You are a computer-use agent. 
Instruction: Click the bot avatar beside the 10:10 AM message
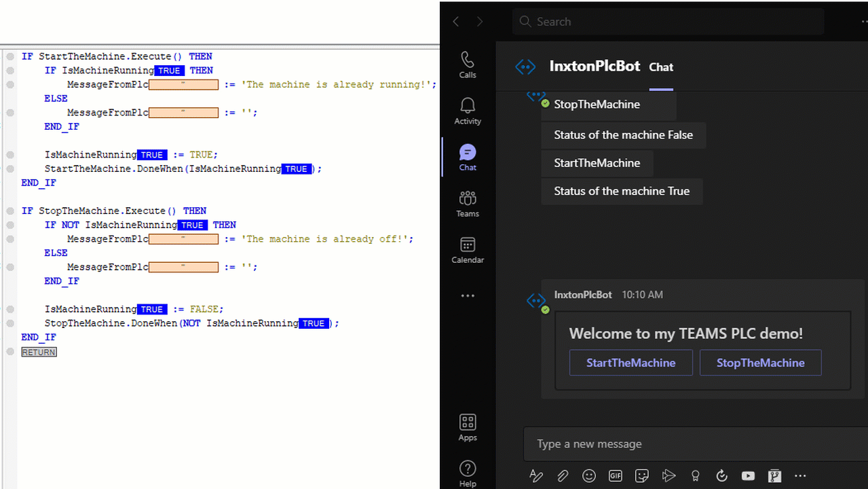(x=537, y=302)
